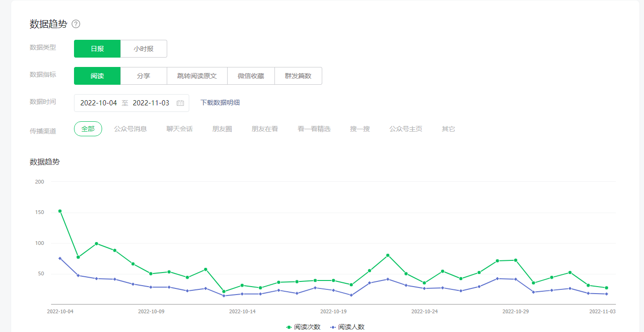
Task: Filter by 公众号主页 channel
Action: tap(406, 129)
